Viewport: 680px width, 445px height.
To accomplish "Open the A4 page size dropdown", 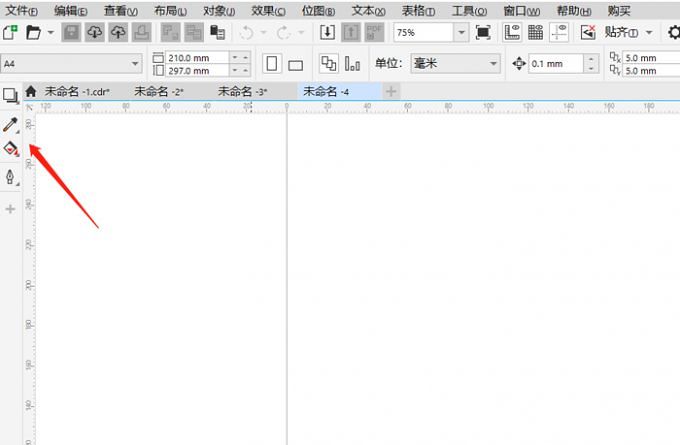I will click(x=71, y=64).
